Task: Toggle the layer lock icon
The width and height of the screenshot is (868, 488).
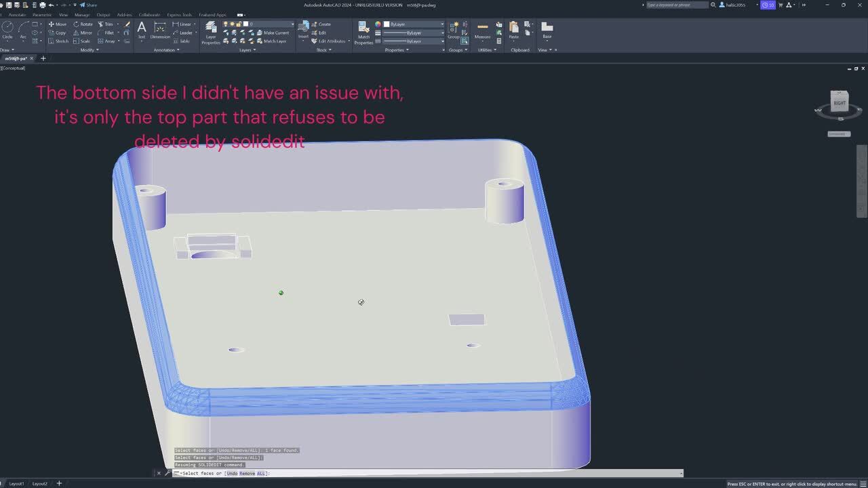Action: (240, 24)
